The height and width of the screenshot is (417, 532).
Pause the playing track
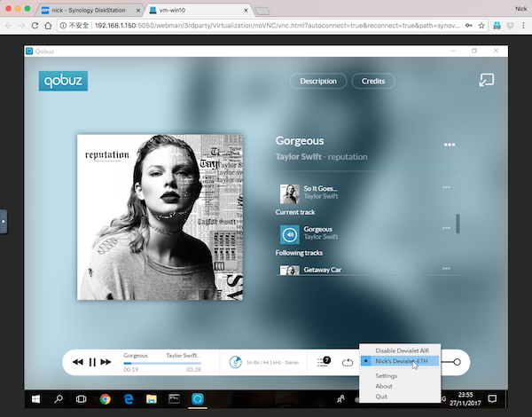[x=92, y=362]
